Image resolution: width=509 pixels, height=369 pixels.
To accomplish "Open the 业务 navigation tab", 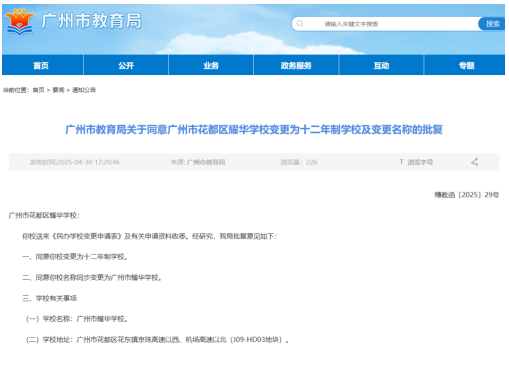I will (211, 65).
